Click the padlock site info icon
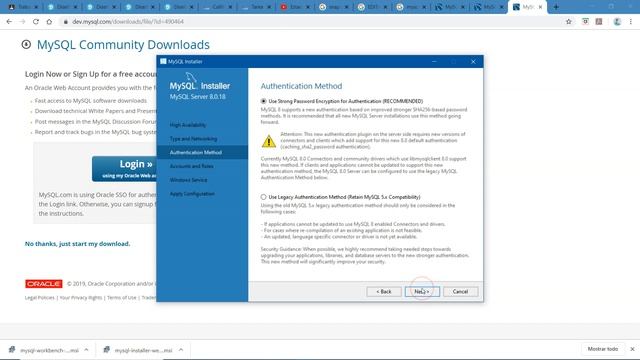This screenshot has height=360, width=640. point(65,22)
